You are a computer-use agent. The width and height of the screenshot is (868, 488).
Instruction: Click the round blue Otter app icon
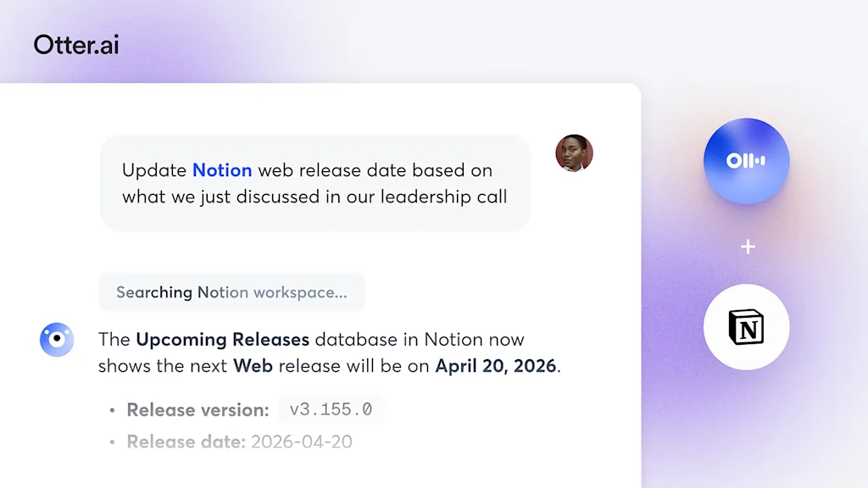click(x=746, y=161)
